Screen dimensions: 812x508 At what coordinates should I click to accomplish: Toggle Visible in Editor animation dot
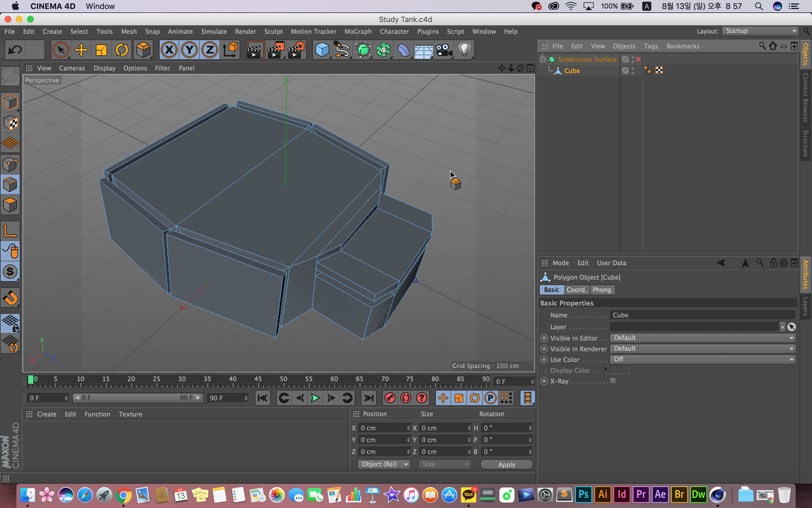[x=544, y=338]
